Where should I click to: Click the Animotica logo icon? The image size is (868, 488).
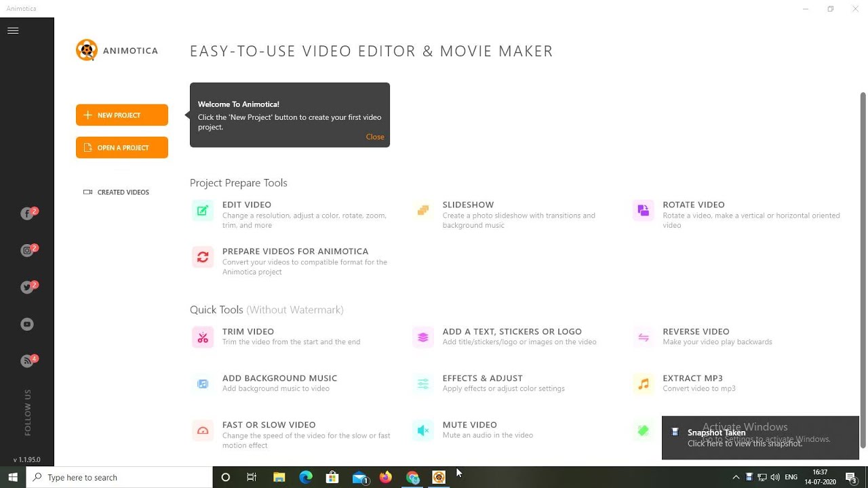(x=87, y=50)
